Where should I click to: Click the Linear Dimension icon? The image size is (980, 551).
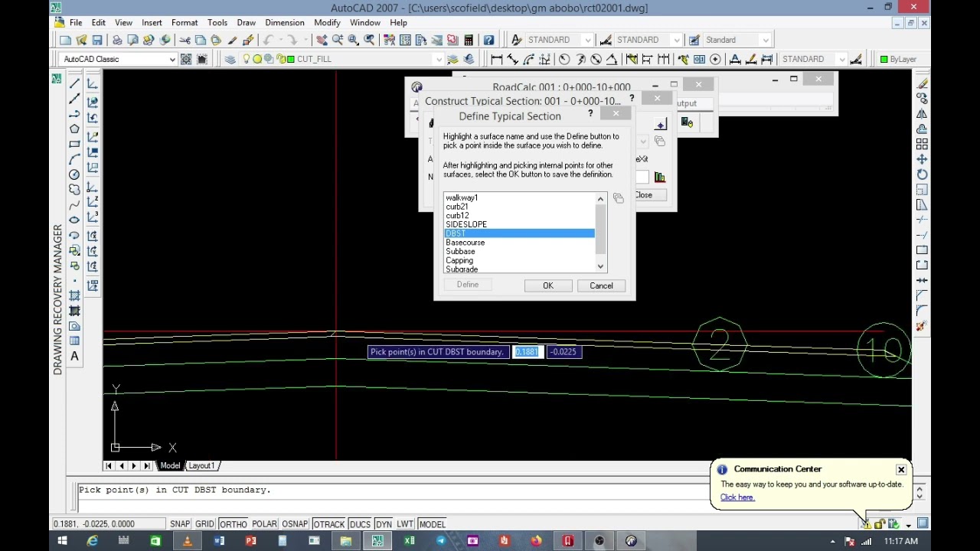click(x=497, y=59)
